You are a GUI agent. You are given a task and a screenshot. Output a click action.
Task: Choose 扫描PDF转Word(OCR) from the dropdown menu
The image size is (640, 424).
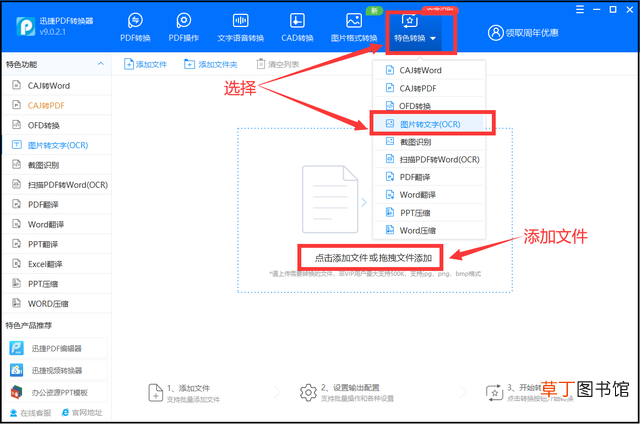click(x=429, y=160)
